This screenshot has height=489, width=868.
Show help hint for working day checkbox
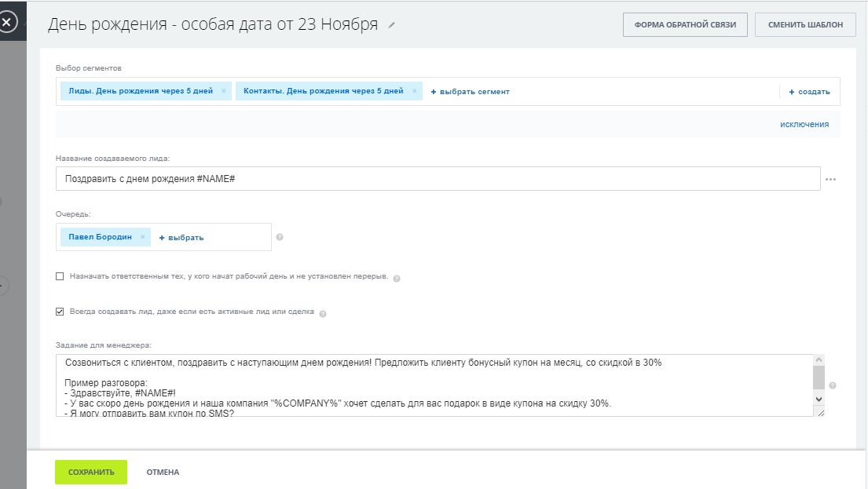tap(396, 278)
